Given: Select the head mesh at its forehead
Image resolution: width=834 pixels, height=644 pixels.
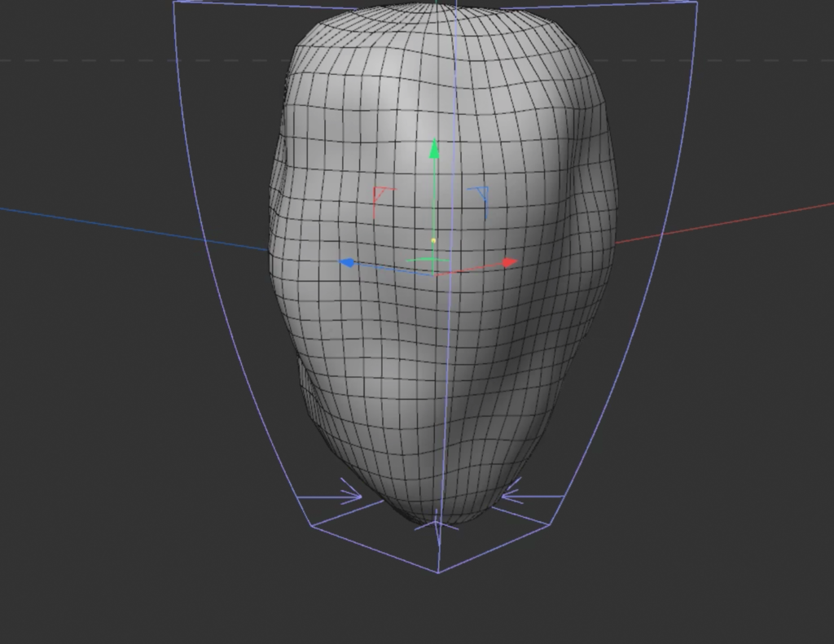Looking at the screenshot, I should (432, 90).
